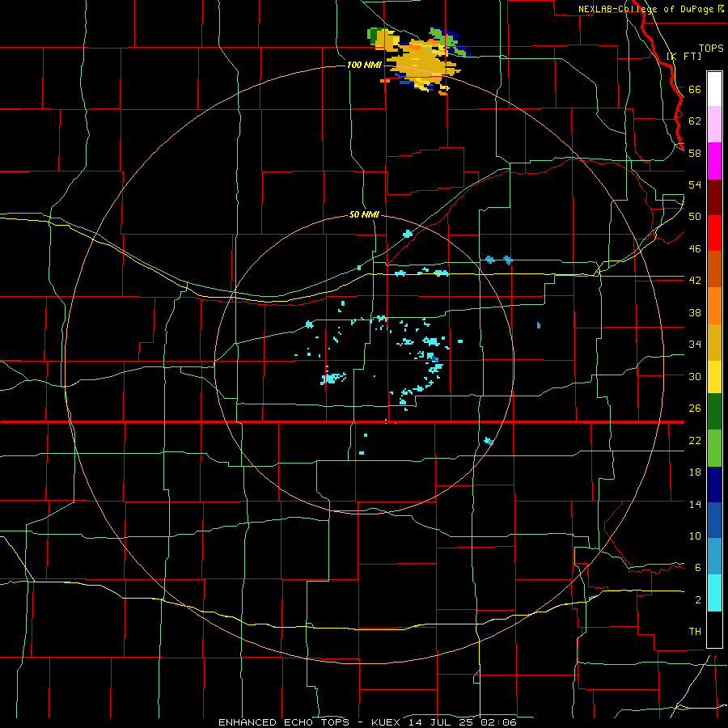
Task: Click the legend value "46"
Action: click(x=695, y=249)
